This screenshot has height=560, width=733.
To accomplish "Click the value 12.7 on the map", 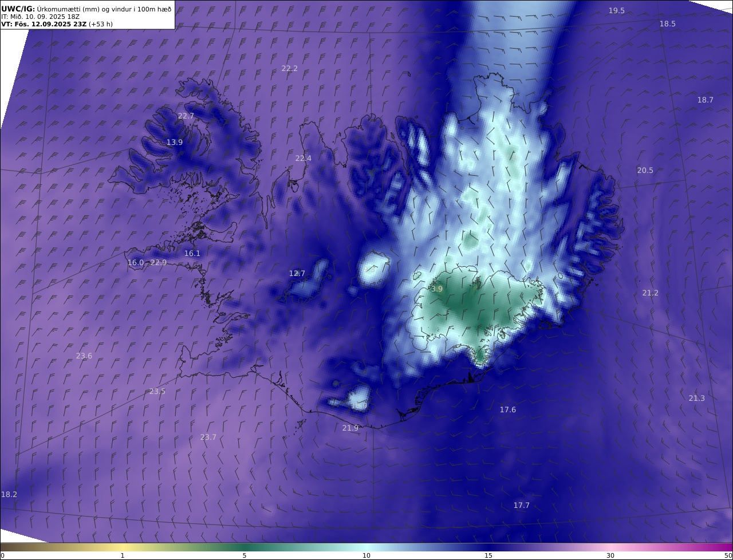I will pyautogui.click(x=297, y=274).
